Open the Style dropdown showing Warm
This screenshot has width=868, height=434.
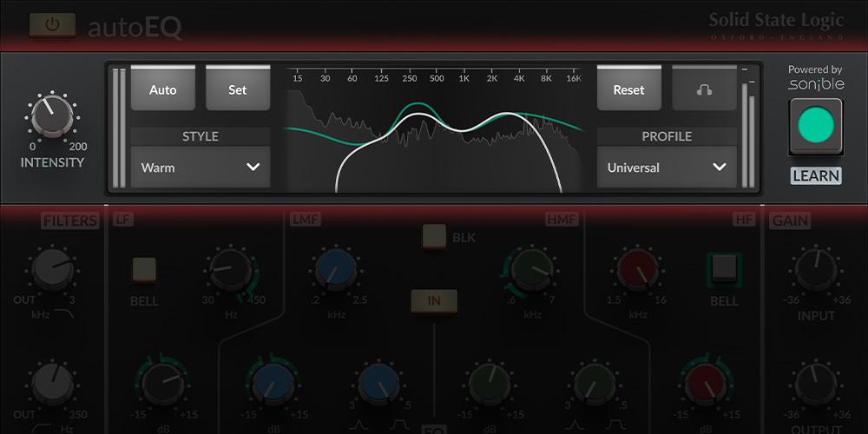coord(201,168)
